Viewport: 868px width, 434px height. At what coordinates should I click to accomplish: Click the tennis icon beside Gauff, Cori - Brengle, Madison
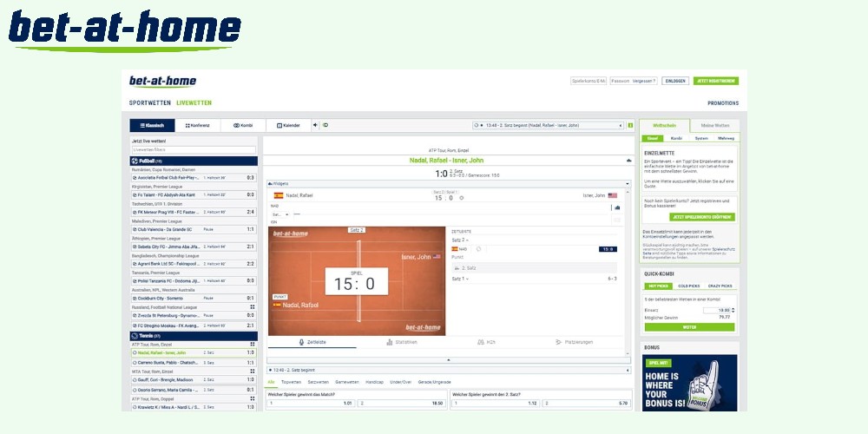(135, 380)
